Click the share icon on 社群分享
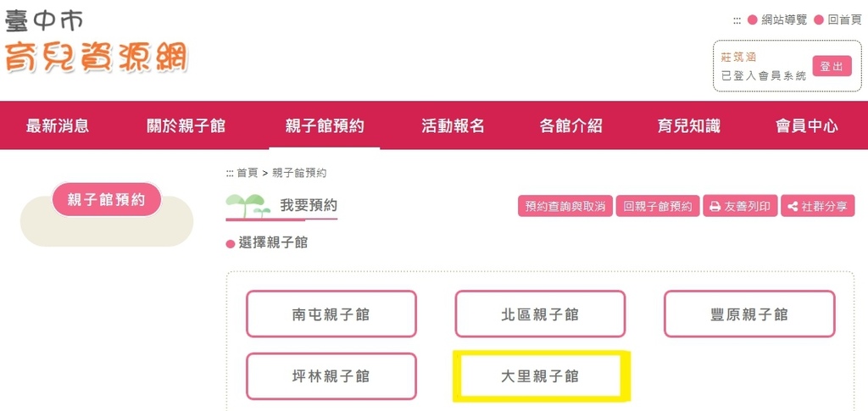The height and width of the screenshot is (411, 868). [x=793, y=207]
